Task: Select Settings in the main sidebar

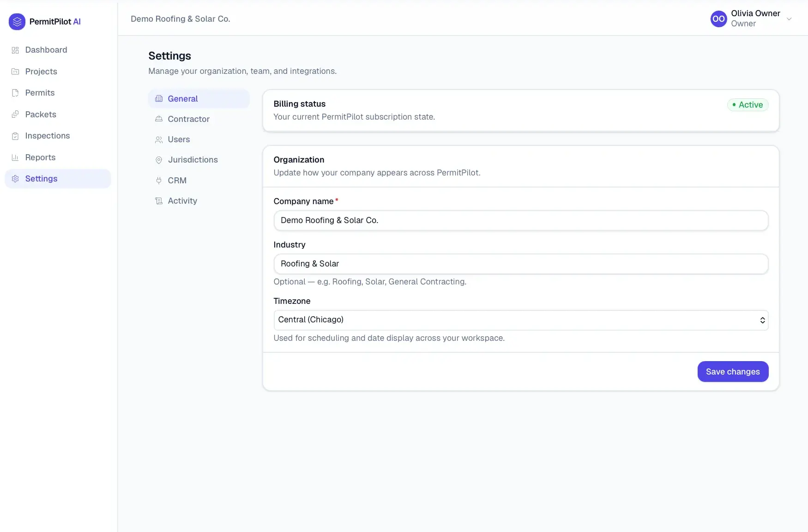Action: click(x=58, y=179)
